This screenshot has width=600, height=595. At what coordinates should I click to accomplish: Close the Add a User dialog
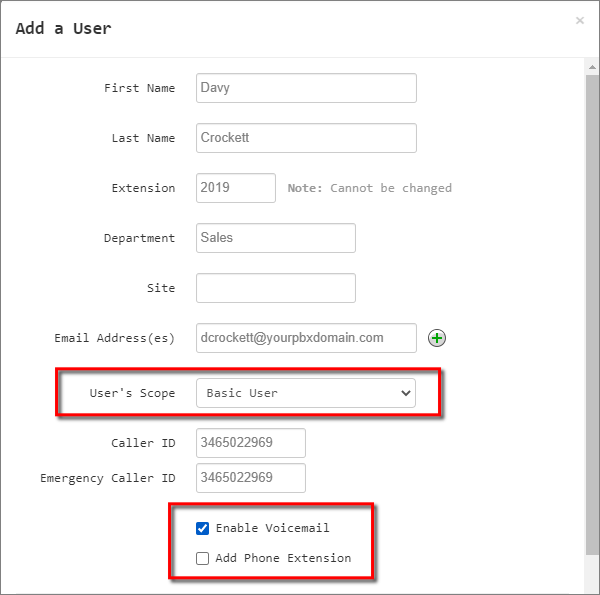click(x=580, y=20)
